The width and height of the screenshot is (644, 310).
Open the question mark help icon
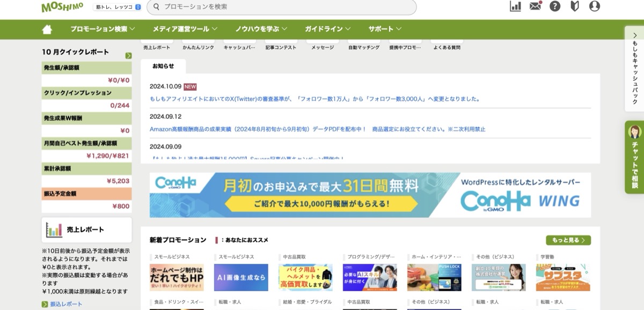click(x=555, y=6)
